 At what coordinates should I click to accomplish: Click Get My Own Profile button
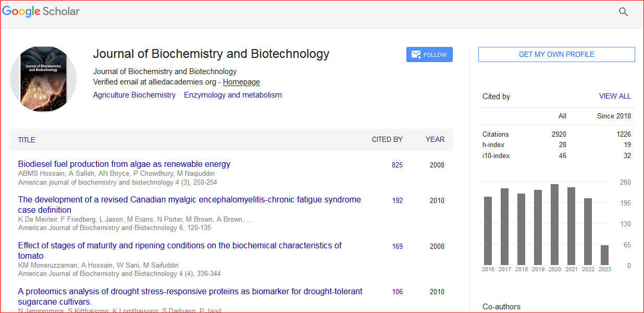[556, 54]
